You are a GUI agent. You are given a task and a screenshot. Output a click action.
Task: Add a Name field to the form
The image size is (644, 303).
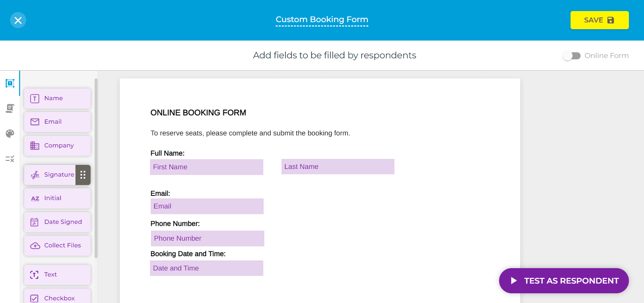[x=57, y=98]
